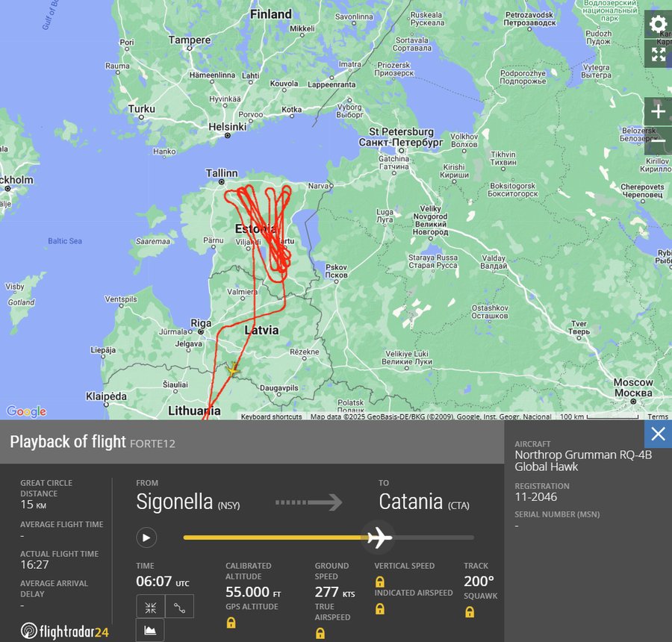
Task: Click the Riga city label on map
Action: click(x=201, y=322)
